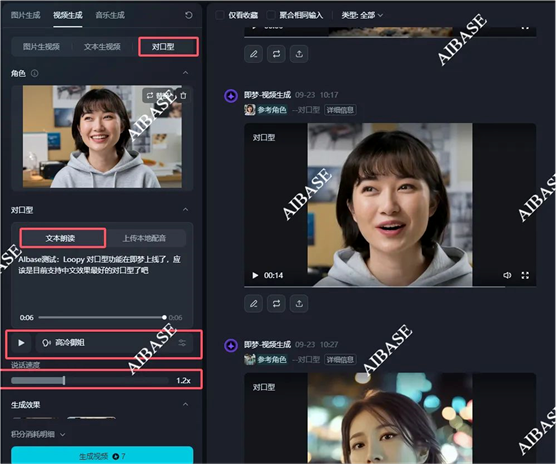Click the reset refresh icon beside 音乐生成

coord(189,15)
